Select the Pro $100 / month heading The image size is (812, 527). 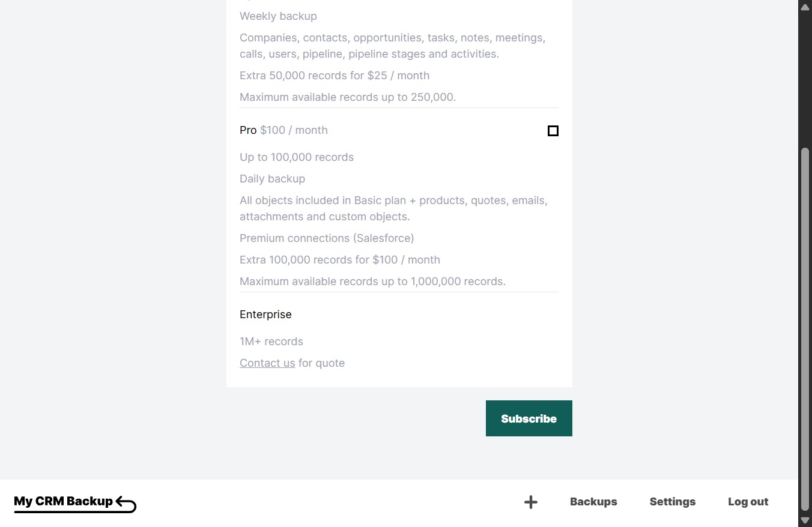pyautogui.click(x=283, y=130)
